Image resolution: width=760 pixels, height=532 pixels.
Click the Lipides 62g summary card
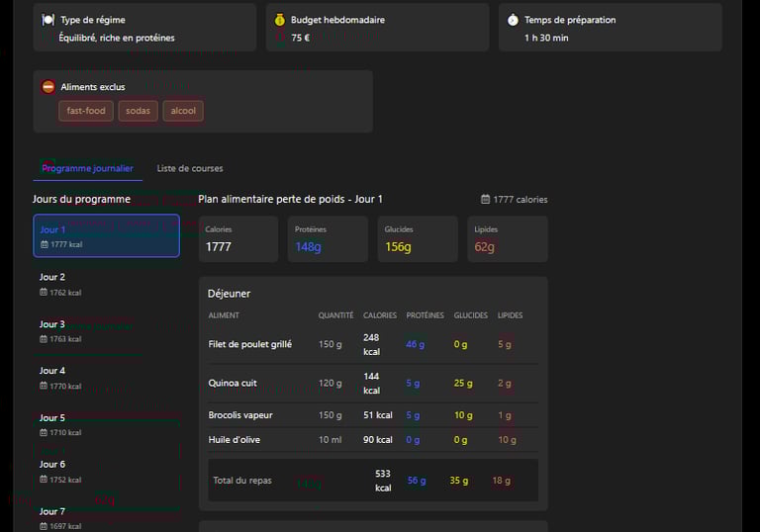[x=508, y=239]
